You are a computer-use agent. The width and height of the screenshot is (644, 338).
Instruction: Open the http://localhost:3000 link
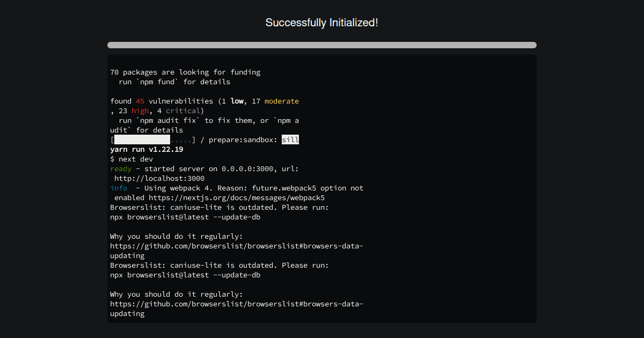(x=159, y=178)
